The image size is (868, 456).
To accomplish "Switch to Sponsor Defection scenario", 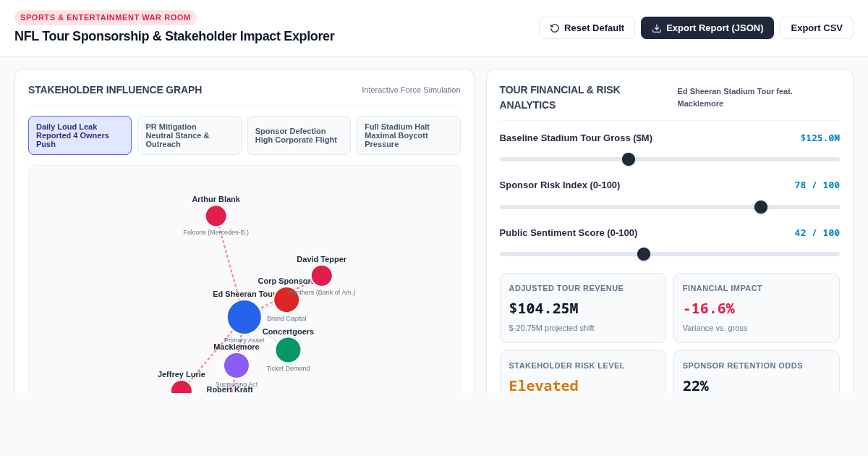I will (x=299, y=135).
